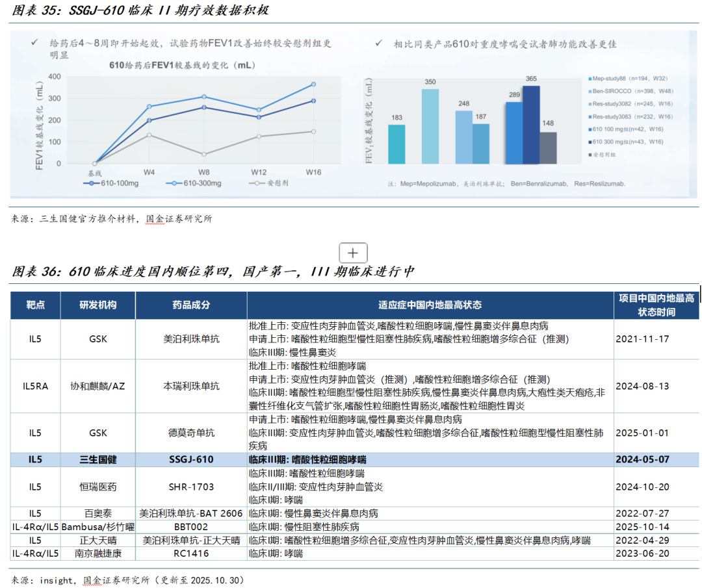
Task: Click the 德莫奇单抗 cell
Action: pos(191,433)
